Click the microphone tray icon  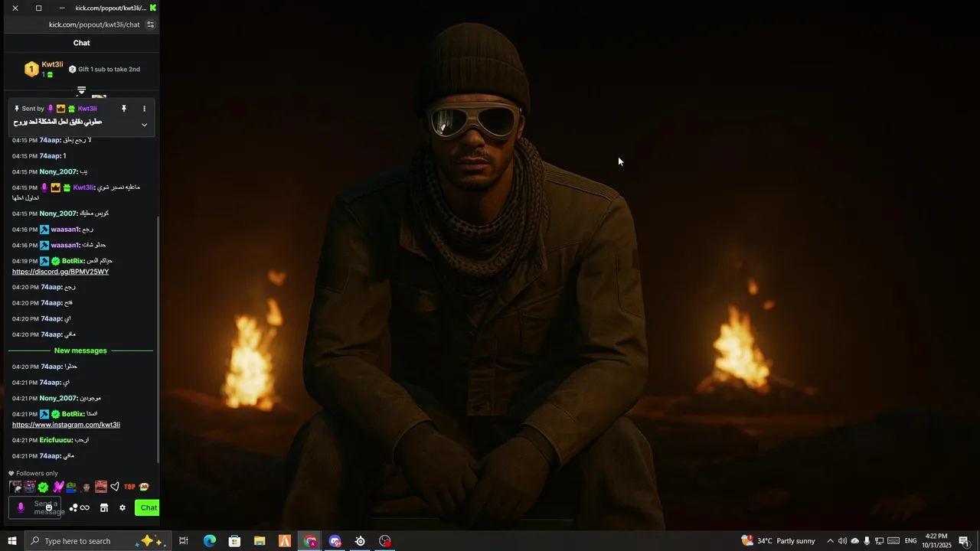867,541
